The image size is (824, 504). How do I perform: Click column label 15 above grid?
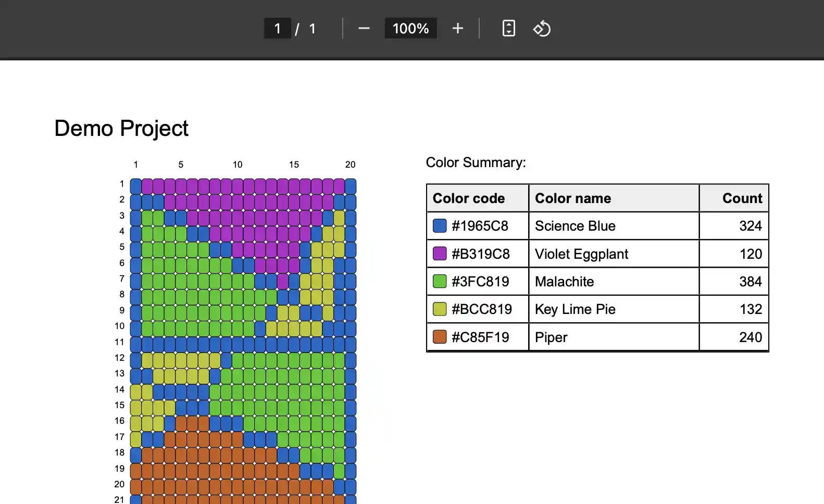tap(294, 165)
